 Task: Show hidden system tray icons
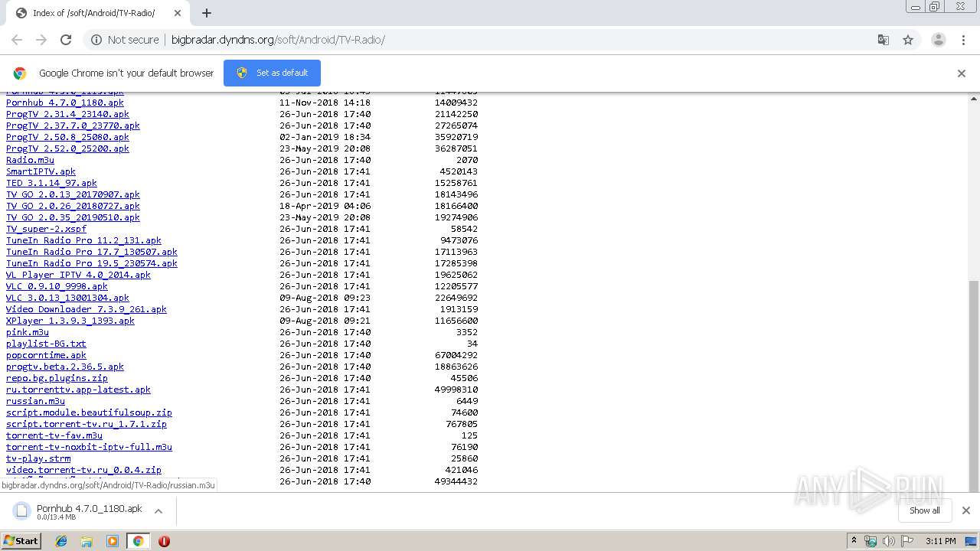coord(854,541)
